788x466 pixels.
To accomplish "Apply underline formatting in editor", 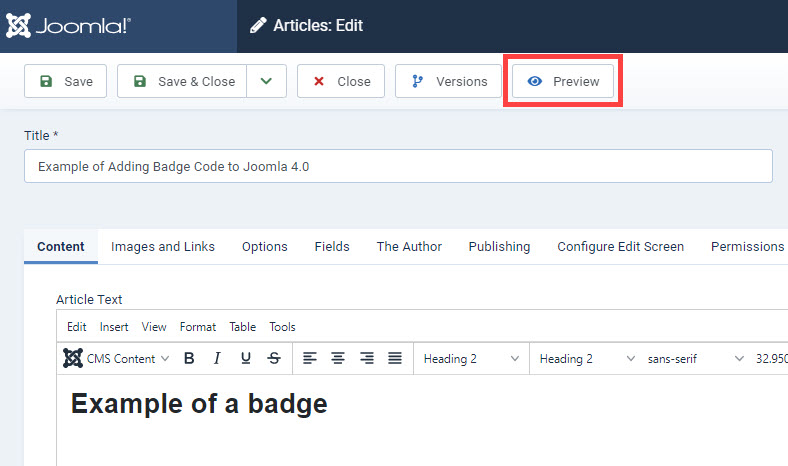I will click(246, 358).
